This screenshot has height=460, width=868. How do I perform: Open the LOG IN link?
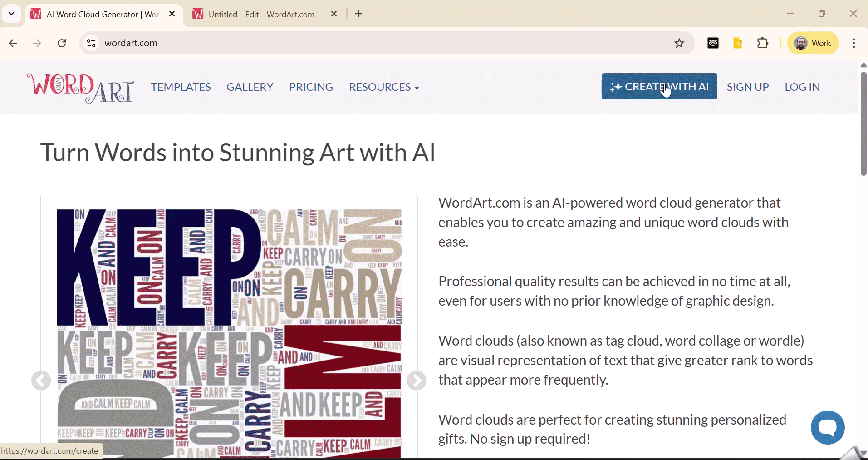802,87
